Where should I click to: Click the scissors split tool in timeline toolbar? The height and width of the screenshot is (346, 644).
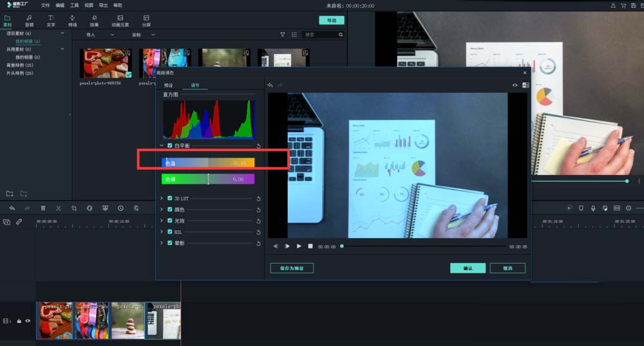click(59, 208)
